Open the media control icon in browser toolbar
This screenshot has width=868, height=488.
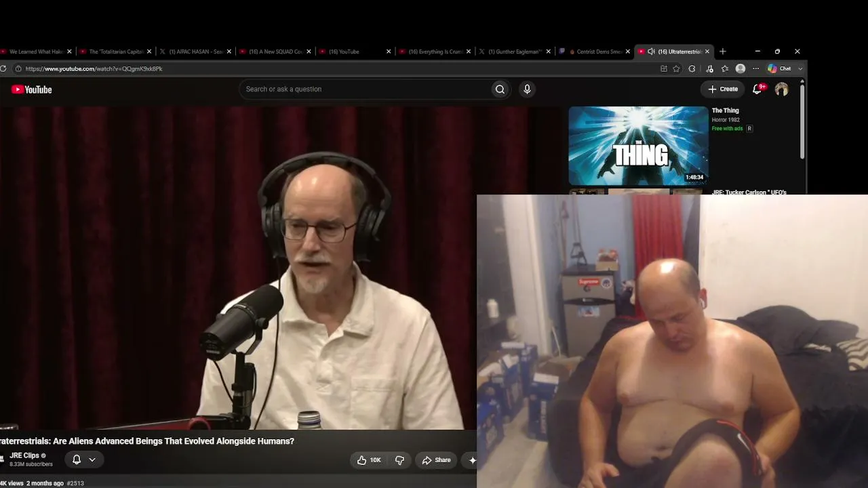pyautogui.click(x=709, y=68)
